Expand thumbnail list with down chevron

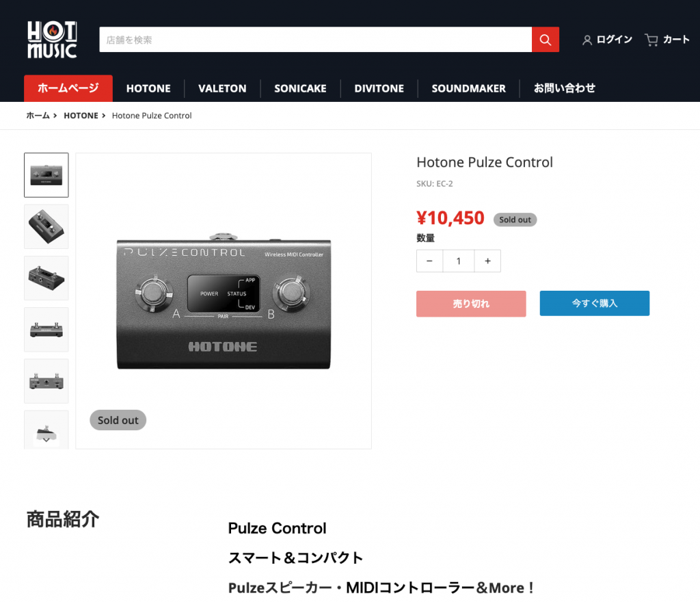point(46,440)
